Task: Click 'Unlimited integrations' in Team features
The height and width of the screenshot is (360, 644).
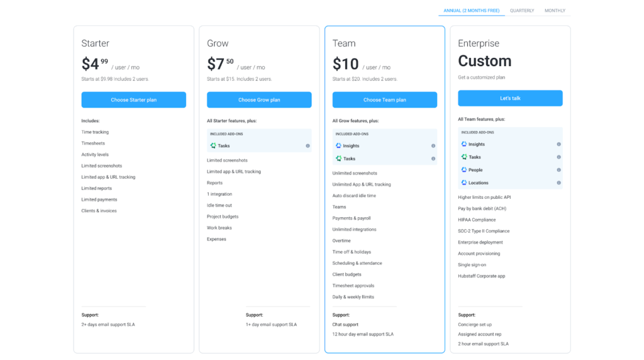Action: [x=355, y=230]
